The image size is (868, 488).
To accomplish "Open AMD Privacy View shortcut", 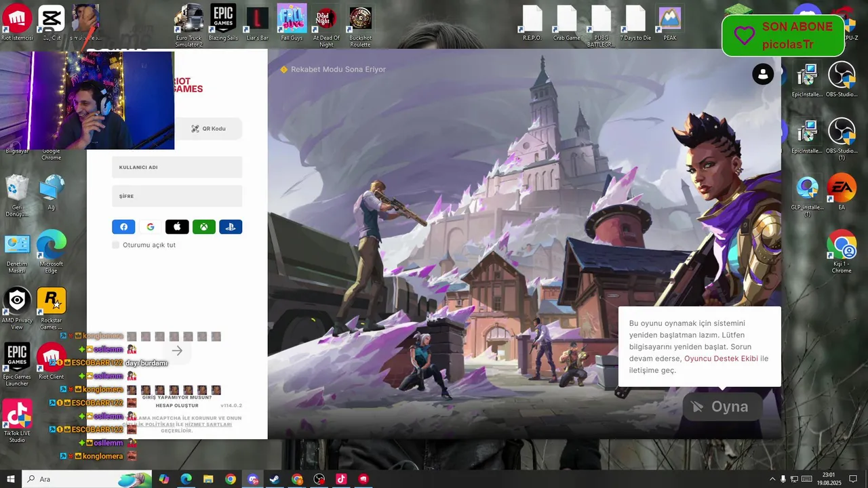I will coord(17,308).
